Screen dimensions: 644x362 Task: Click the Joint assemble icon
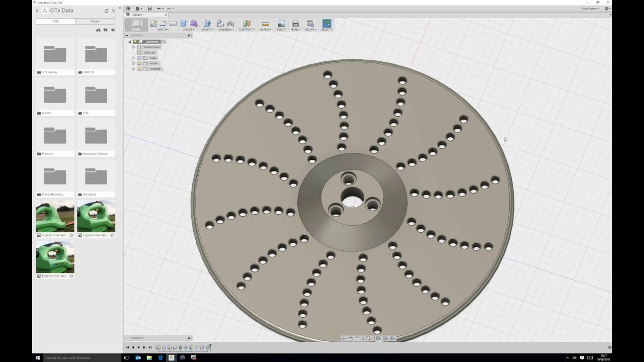230,24
